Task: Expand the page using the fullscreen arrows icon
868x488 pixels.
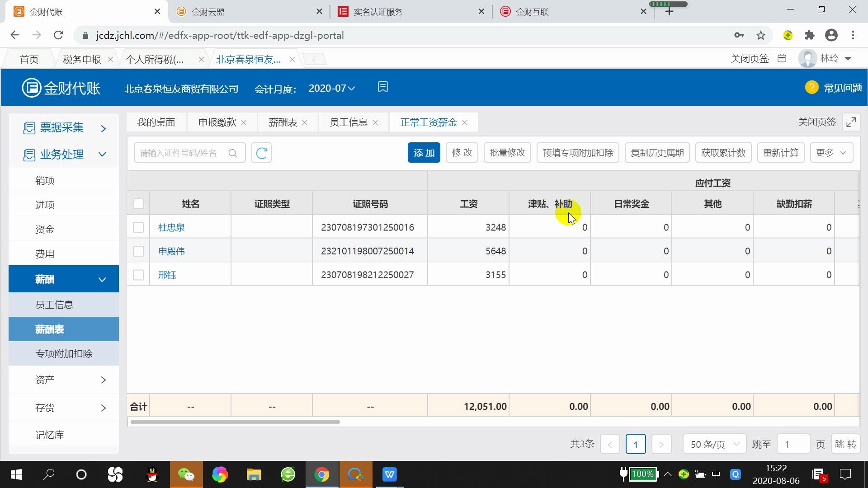Action: (x=852, y=122)
